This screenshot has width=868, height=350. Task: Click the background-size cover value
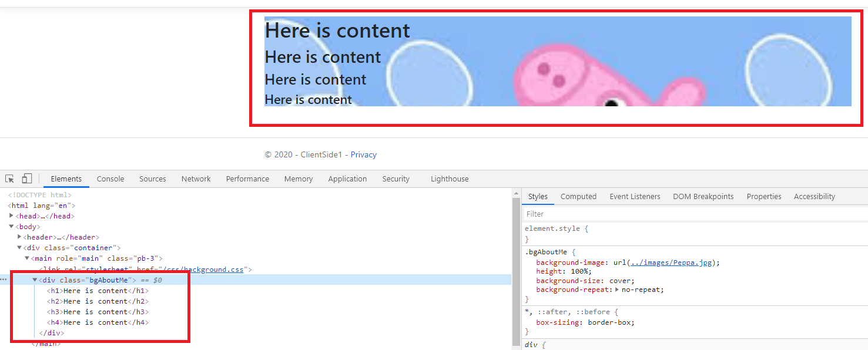click(620, 281)
